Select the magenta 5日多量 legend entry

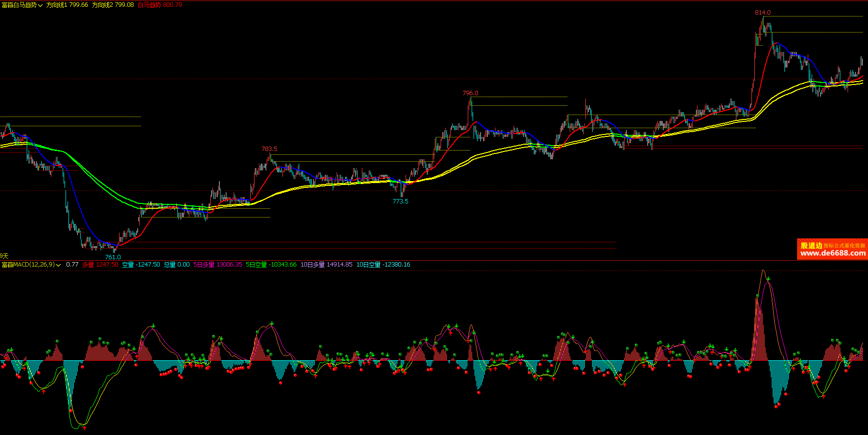(218, 265)
